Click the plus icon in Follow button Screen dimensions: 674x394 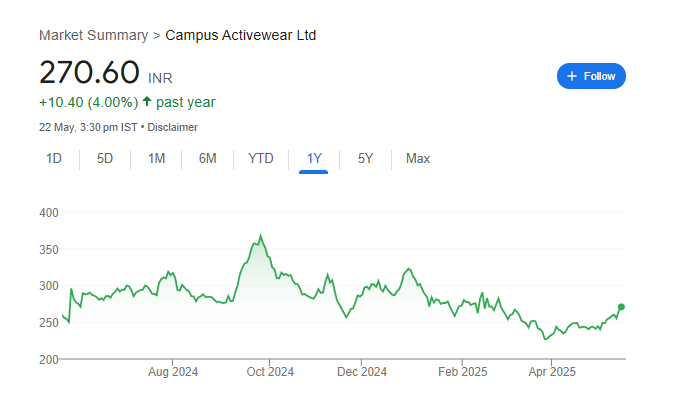(572, 76)
